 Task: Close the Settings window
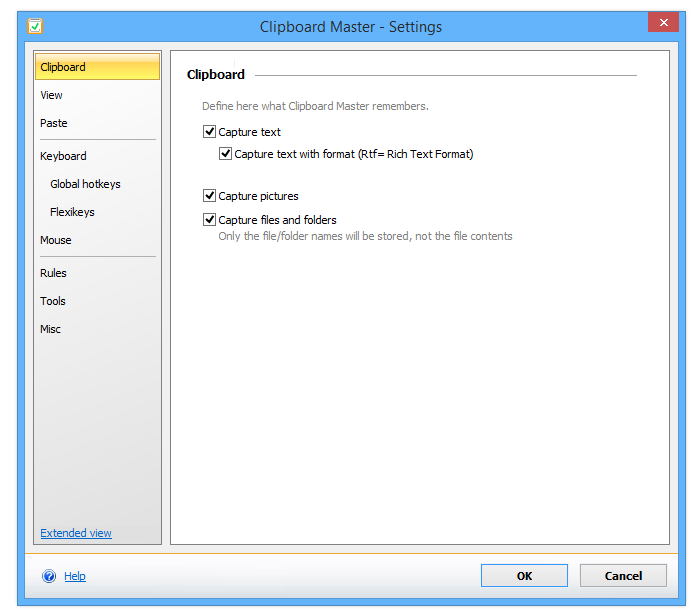pyautogui.click(x=664, y=23)
